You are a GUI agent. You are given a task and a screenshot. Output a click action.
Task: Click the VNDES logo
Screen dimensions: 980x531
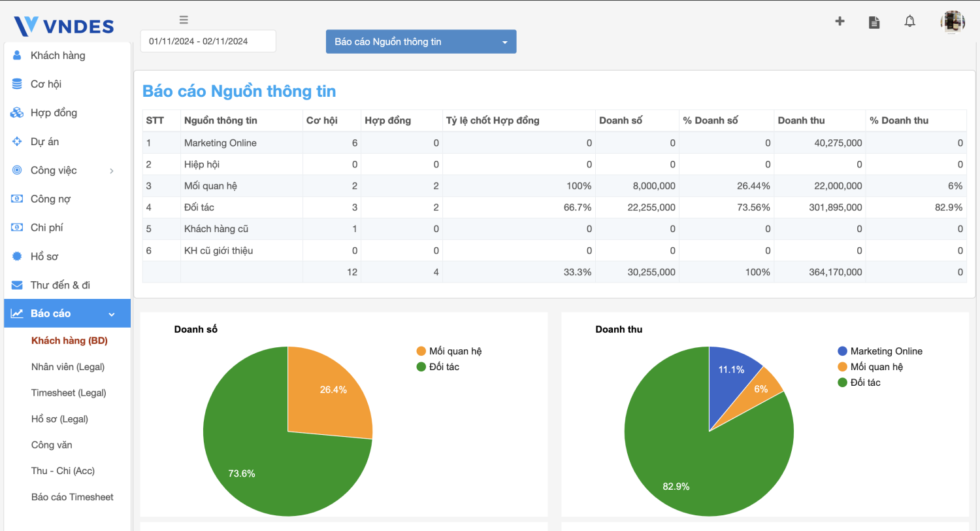coord(64,26)
